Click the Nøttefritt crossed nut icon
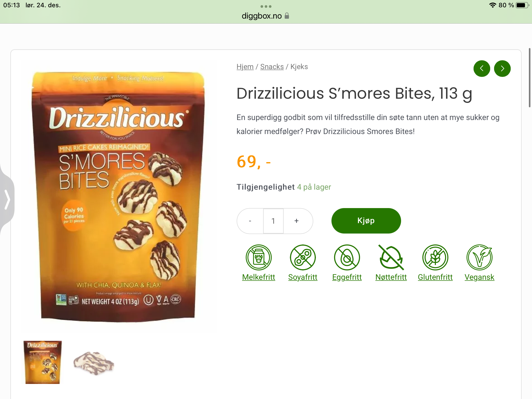The image size is (532, 399). tap(391, 257)
